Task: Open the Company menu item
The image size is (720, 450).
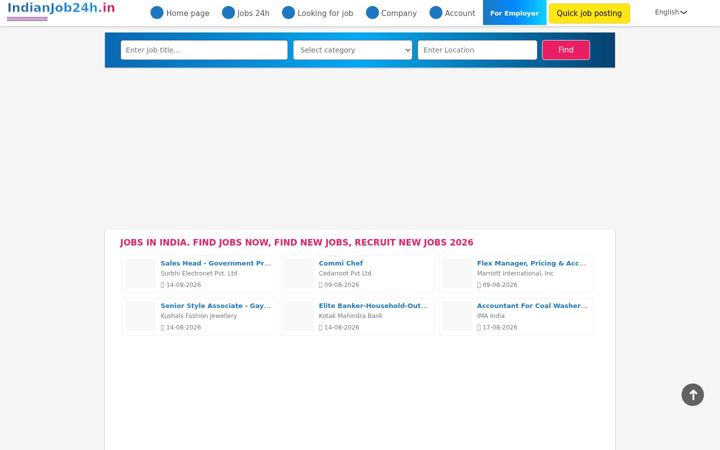Action: 399,13
